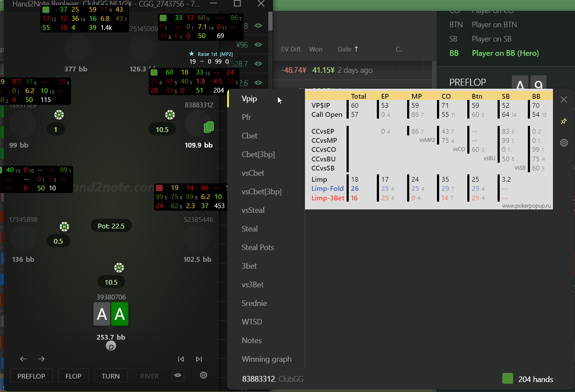Jump to FLOP street

tap(73, 376)
